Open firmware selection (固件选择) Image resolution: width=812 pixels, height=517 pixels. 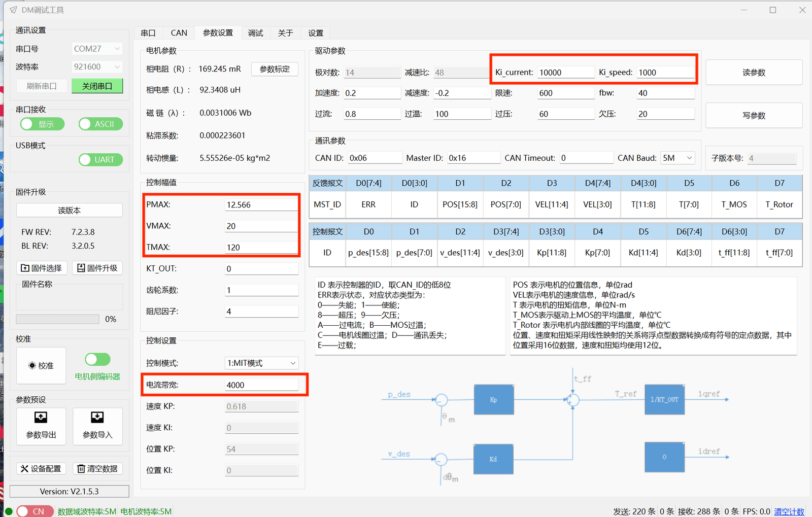(41, 268)
